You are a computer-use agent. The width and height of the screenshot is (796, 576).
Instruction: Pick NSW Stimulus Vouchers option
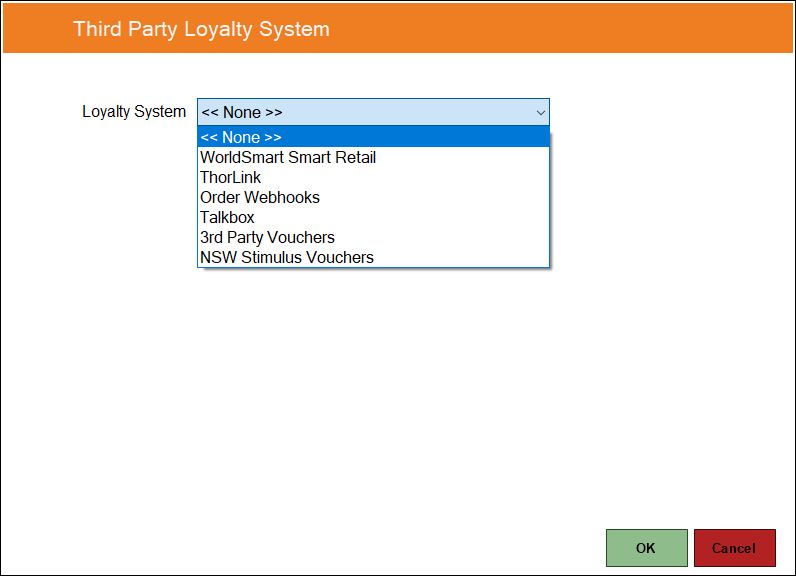[x=373, y=257]
